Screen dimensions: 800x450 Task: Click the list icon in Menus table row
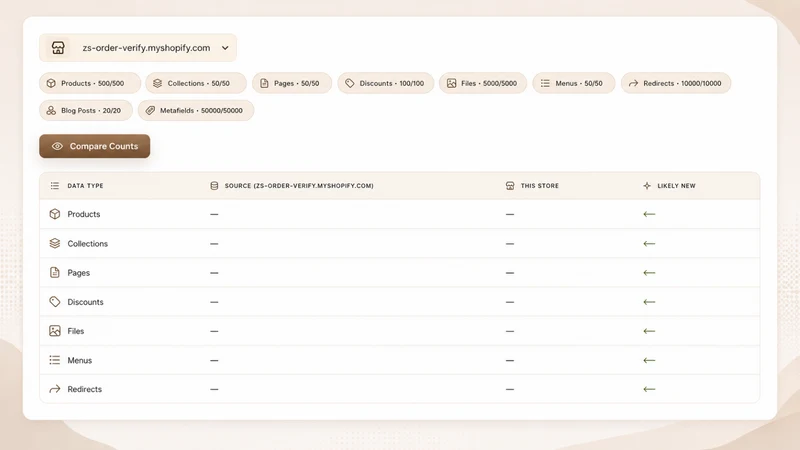pos(55,360)
